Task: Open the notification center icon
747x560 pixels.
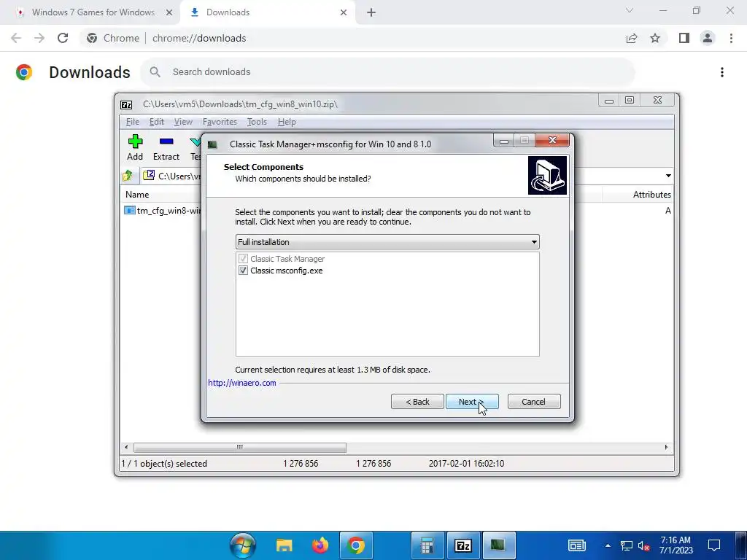Action: [714, 545]
